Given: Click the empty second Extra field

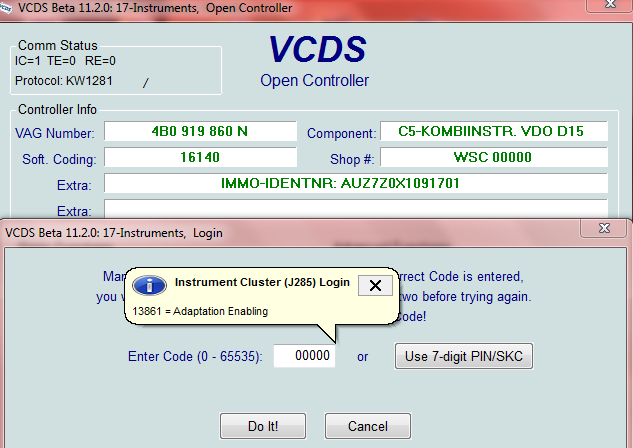Looking at the screenshot, I should click(x=356, y=209).
